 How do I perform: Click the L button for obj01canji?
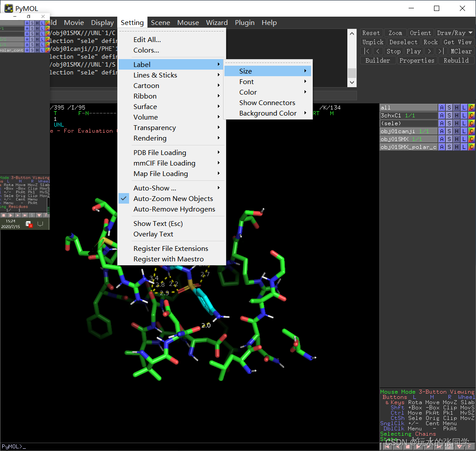pos(464,131)
